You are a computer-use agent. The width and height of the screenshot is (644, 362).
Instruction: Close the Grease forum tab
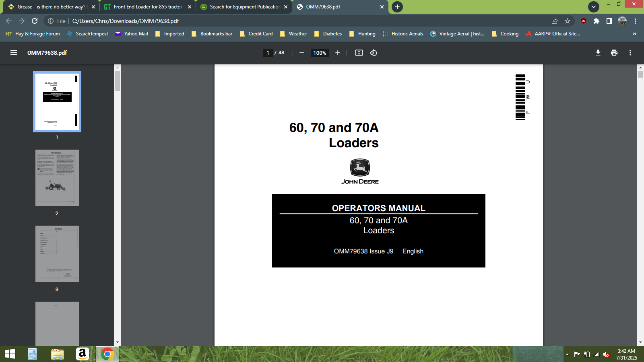pos(93,7)
